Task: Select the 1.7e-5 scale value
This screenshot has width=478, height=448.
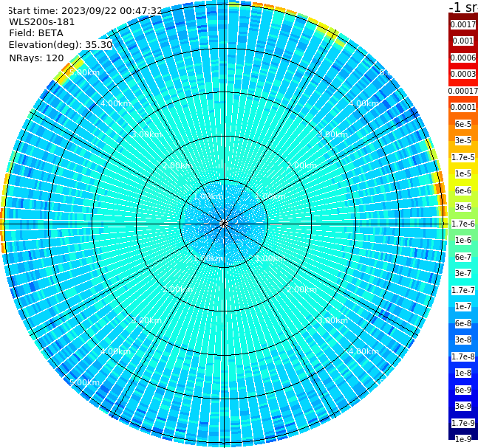Action: tap(463, 157)
